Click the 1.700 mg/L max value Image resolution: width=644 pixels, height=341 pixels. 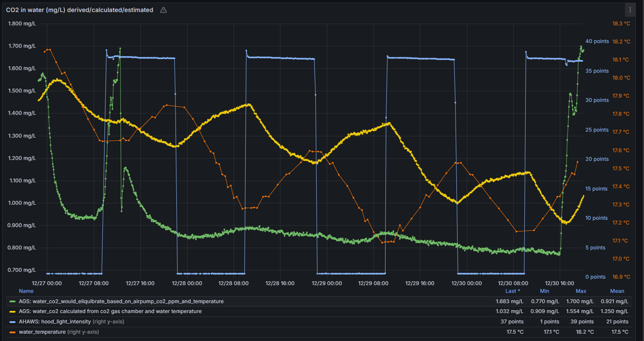coord(579,301)
